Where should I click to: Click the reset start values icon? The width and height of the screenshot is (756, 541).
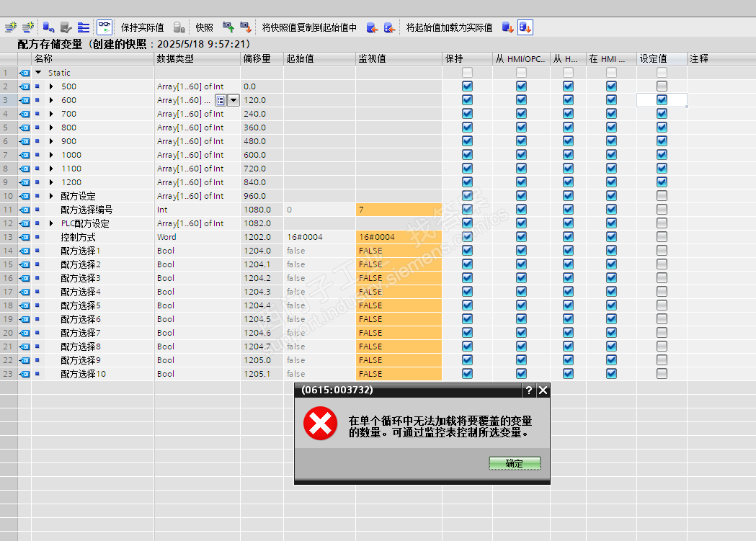(x=49, y=27)
